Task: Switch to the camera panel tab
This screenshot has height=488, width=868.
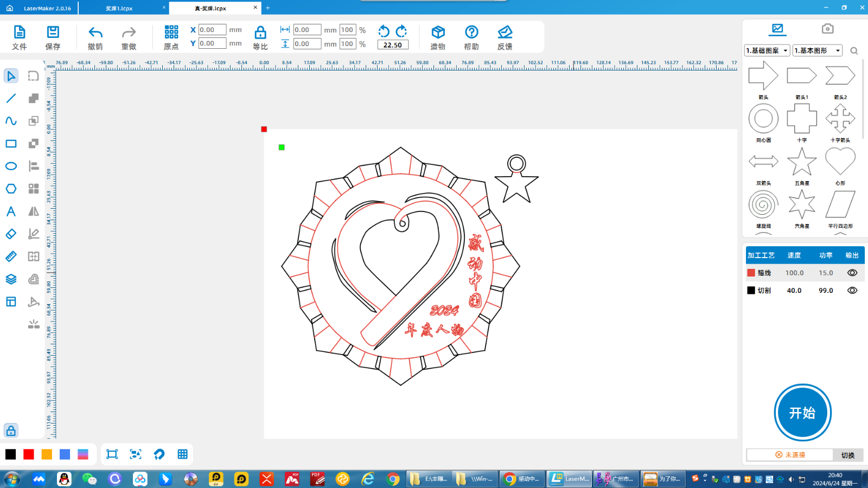Action: coord(827,29)
